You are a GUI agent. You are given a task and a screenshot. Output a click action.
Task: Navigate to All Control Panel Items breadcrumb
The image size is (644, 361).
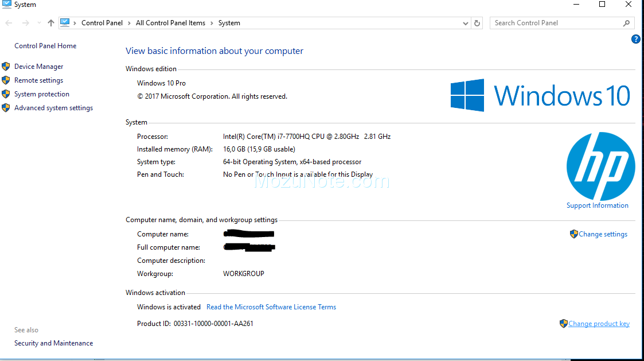pyautogui.click(x=170, y=23)
